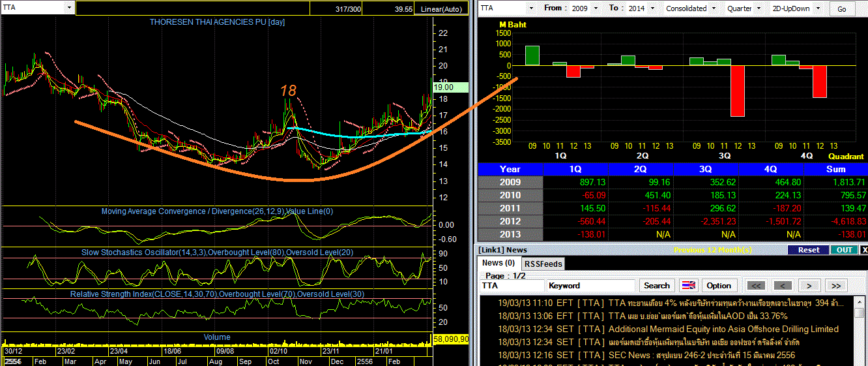Click the Volume panel label

click(x=217, y=337)
